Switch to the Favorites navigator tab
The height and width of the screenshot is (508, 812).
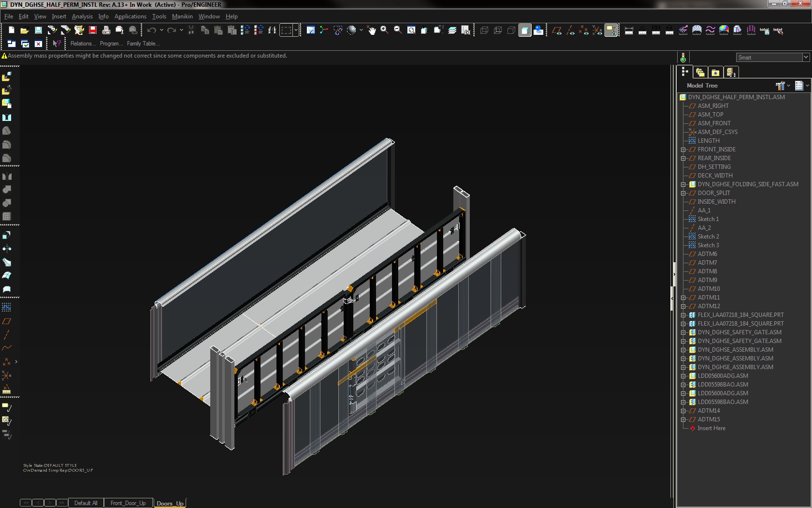tap(715, 73)
